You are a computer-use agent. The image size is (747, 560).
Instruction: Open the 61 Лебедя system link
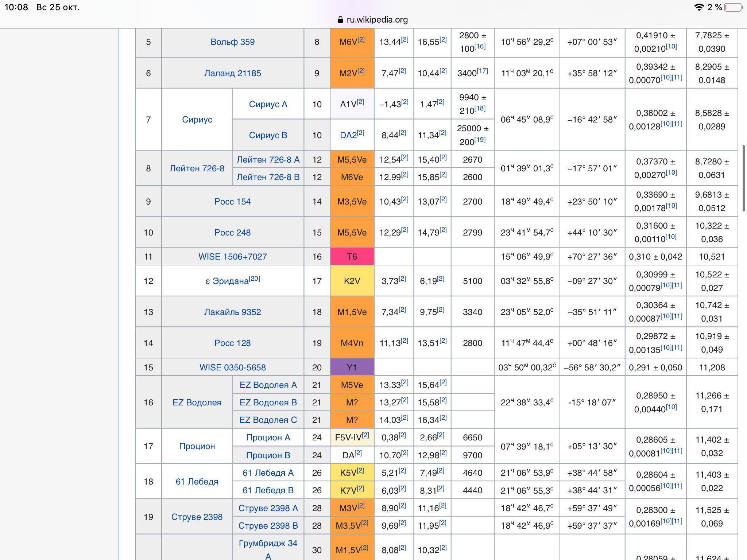pos(197,482)
